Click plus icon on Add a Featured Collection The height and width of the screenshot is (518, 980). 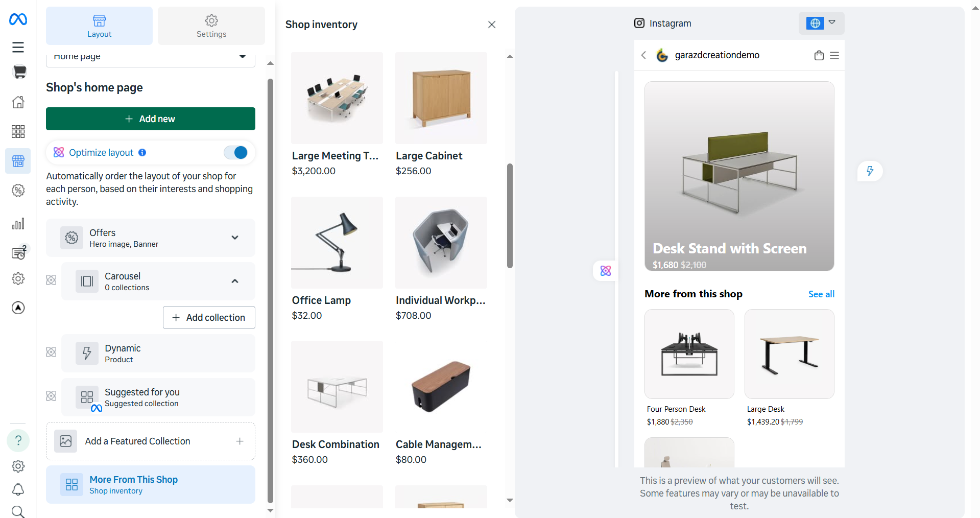[240, 441]
